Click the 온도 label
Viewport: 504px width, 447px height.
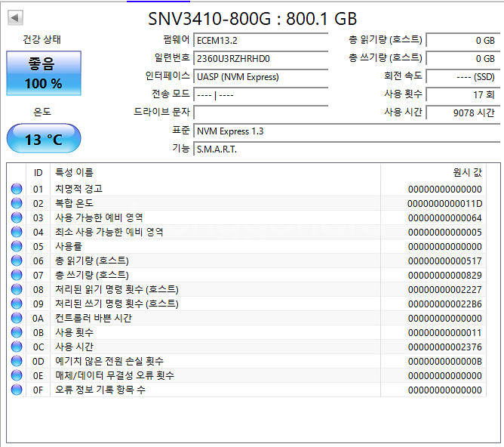pos(42,112)
